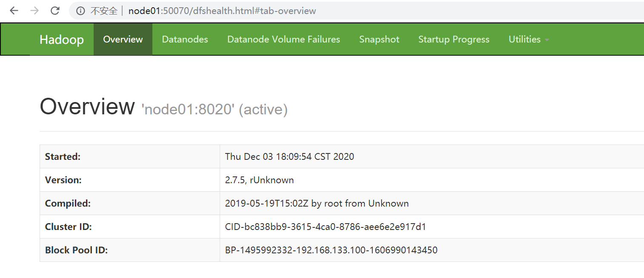Click the browser back arrow

tap(14, 11)
